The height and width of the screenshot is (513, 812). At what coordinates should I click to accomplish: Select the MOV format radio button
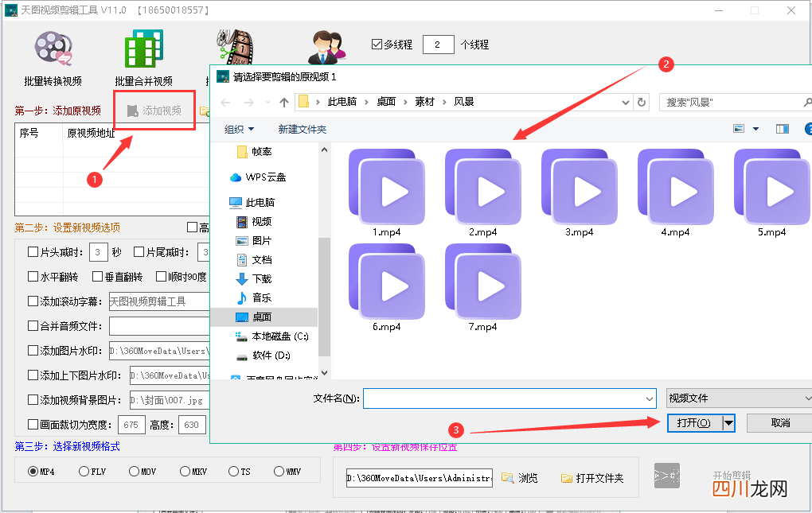tap(134, 471)
